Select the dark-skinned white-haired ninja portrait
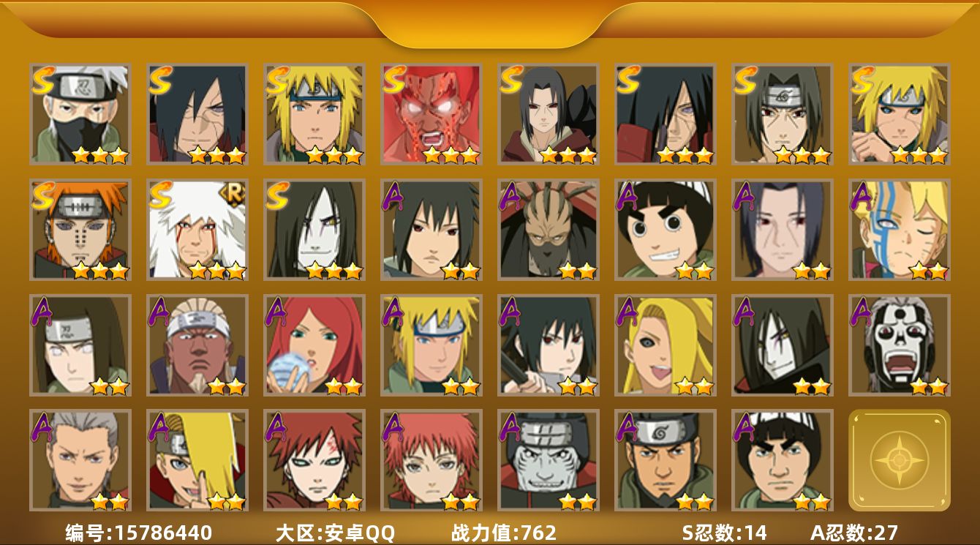Screen dimensions: 980x545 (197, 345)
